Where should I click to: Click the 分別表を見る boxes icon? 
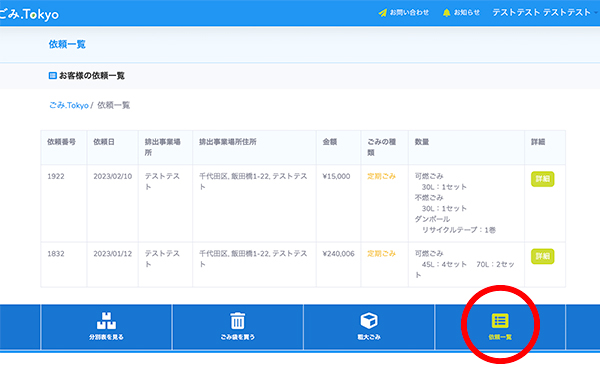pyautogui.click(x=106, y=320)
